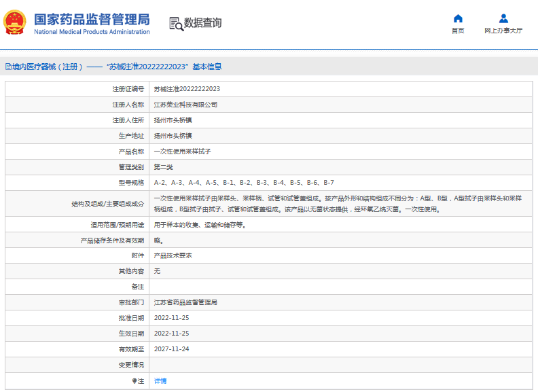538x392 pixels.
Task: Select 江苏省药品监督管理局 approval department
Action: click(185, 302)
